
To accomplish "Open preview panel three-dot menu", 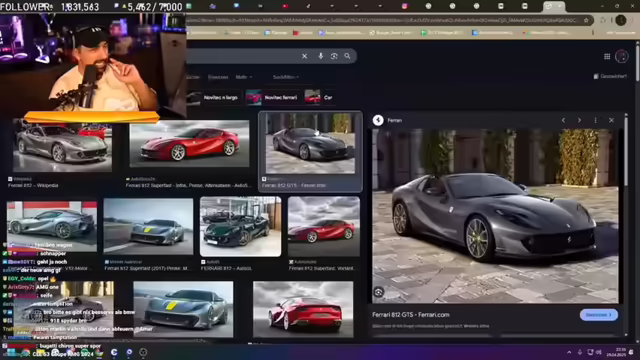I will click(596, 120).
